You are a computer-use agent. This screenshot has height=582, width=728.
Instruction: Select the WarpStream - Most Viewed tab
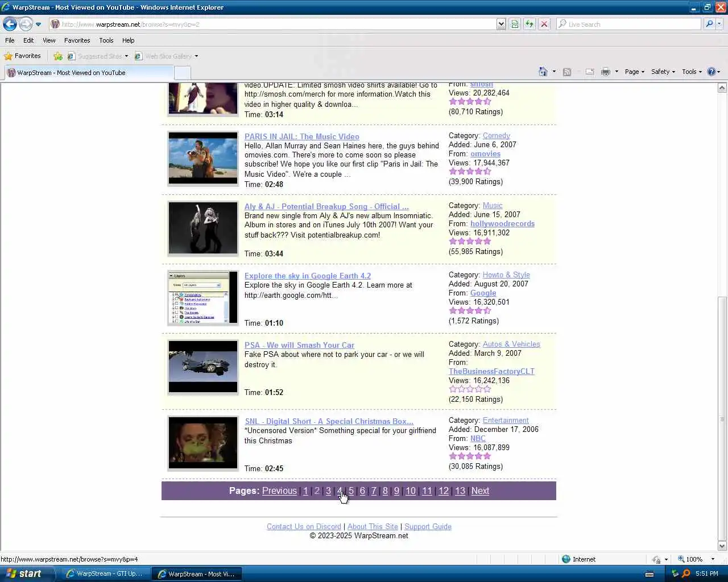point(88,73)
